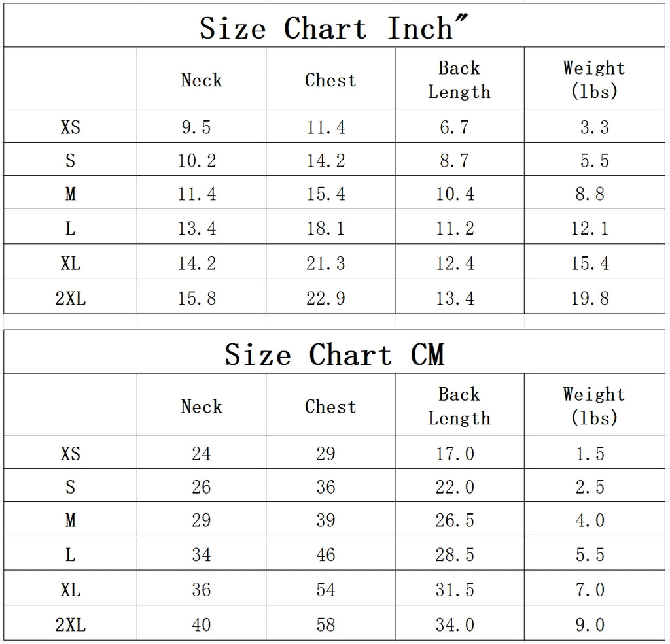Click the 22.9 chest value for 2XL
This screenshot has height=644, width=670.
tap(326, 298)
